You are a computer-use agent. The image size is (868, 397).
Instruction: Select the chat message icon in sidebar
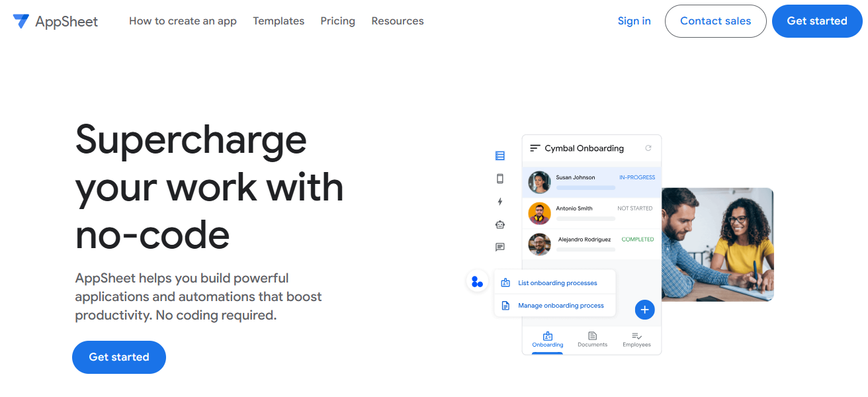(500, 247)
